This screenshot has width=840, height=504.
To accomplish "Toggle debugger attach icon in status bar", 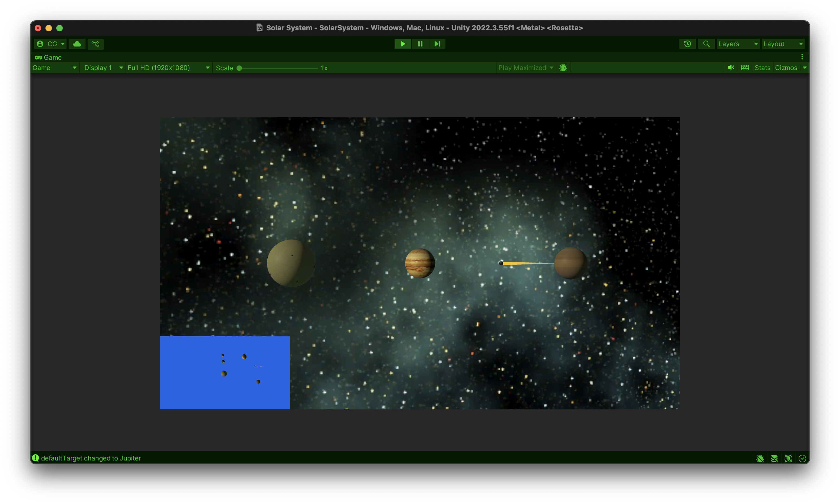I will pyautogui.click(x=760, y=459).
